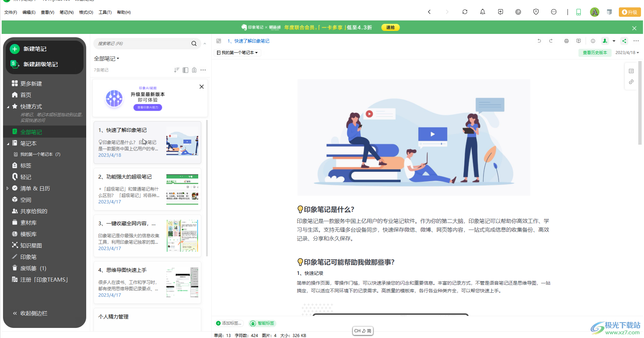This screenshot has height=338, width=644.
Task: Collapse the 快捷方式 section
Action: point(8,107)
